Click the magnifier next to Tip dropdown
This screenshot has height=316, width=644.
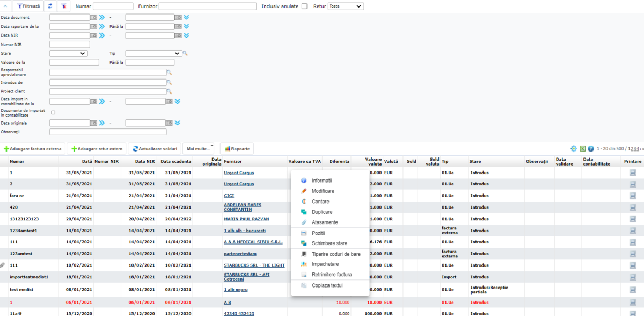(x=185, y=54)
